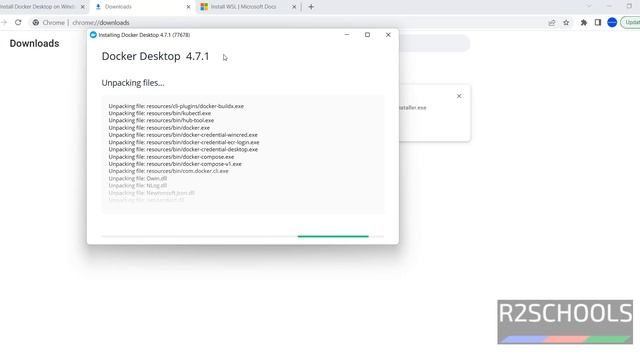The height and width of the screenshot is (360, 640).
Task: Click the installer window title text
Action: pos(144,35)
